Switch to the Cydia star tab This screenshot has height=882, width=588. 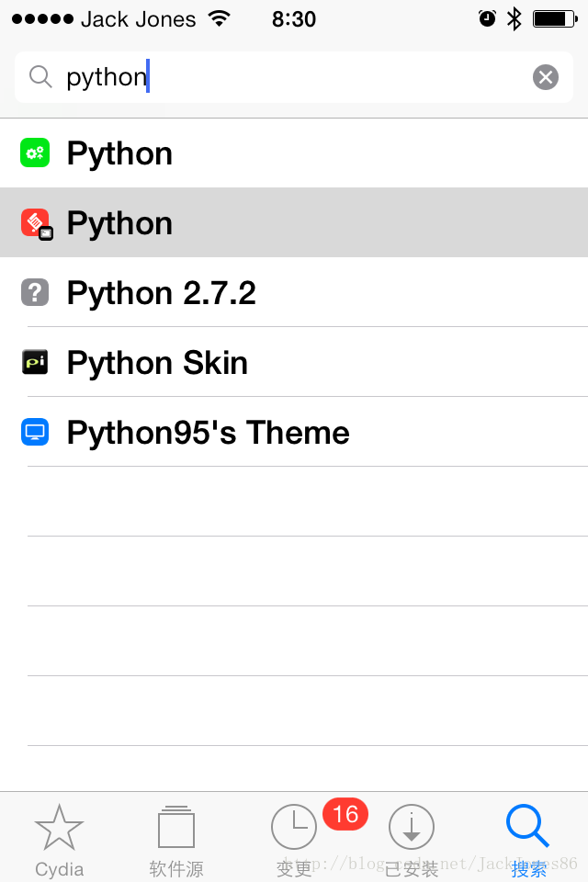click(59, 840)
